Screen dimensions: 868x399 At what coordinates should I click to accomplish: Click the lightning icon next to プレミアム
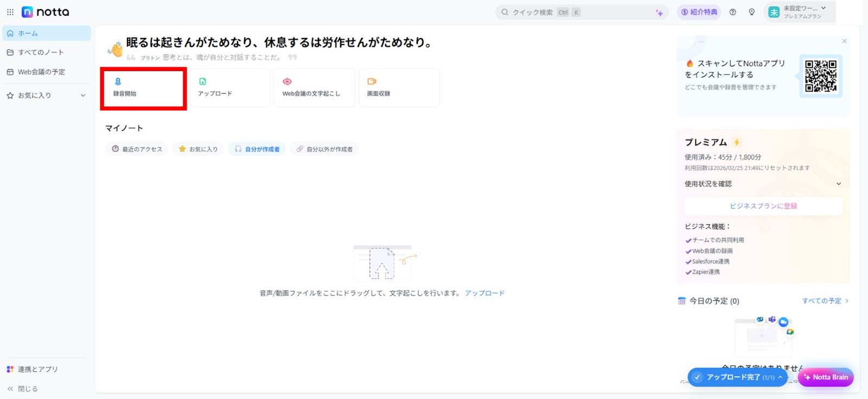pos(737,142)
